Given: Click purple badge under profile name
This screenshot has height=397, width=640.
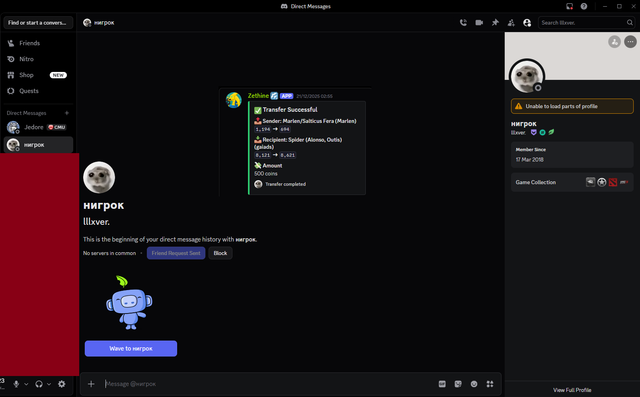Looking at the screenshot, I should (x=533, y=132).
